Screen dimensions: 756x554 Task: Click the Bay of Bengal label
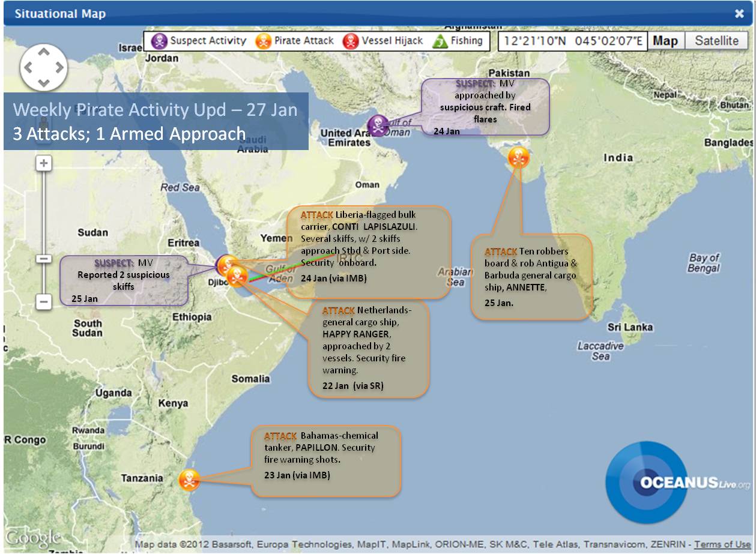(x=704, y=263)
